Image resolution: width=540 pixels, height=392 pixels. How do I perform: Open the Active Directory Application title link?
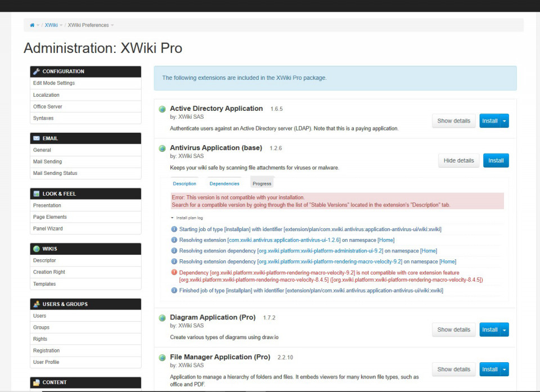click(x=216, y=109)
